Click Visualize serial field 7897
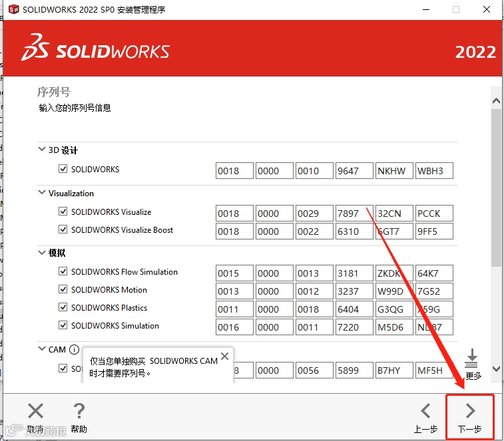The height and width of the screenshot is (441, 504). (x=354, y=214)
